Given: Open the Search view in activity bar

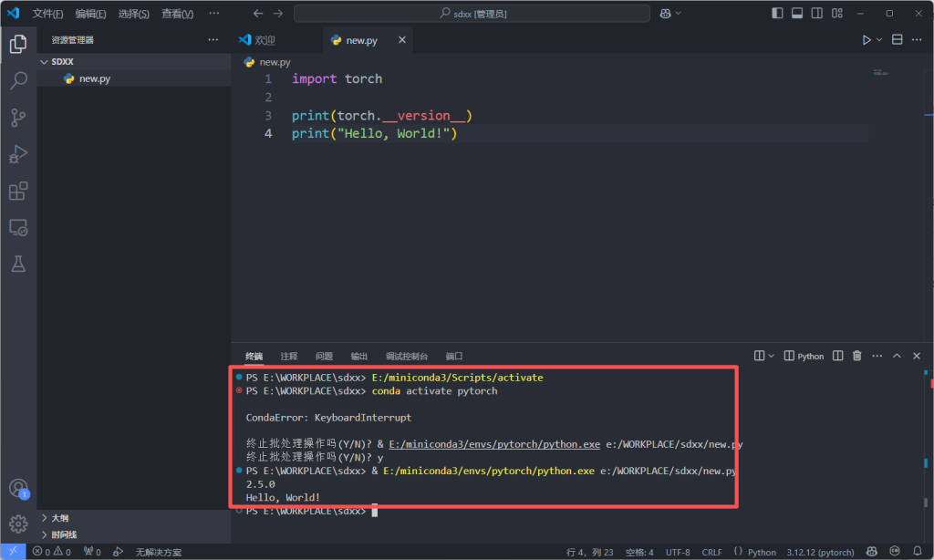Looking at the screenshot, I should (x=17, y=81).
